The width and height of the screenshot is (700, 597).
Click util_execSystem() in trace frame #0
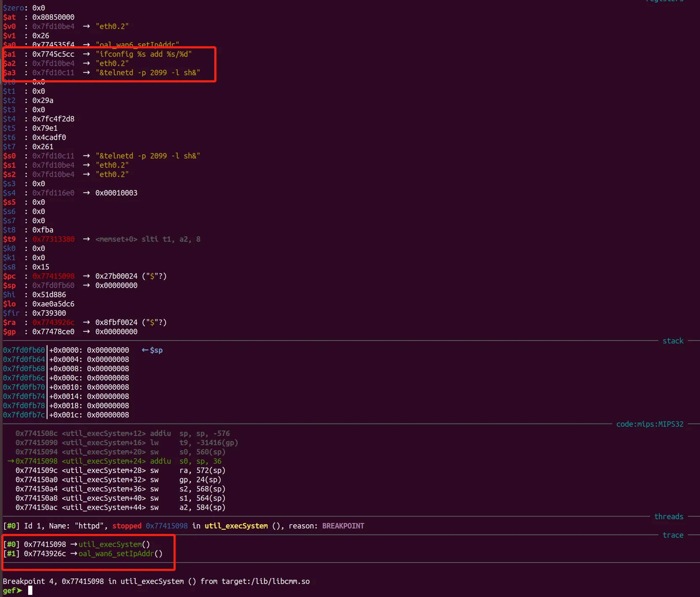[x=114, y=544]
